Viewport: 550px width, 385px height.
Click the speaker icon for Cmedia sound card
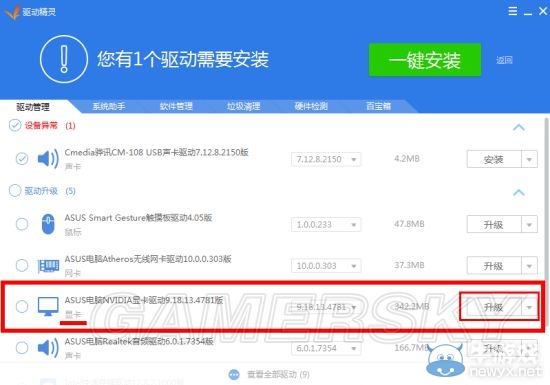coord(48,159)
